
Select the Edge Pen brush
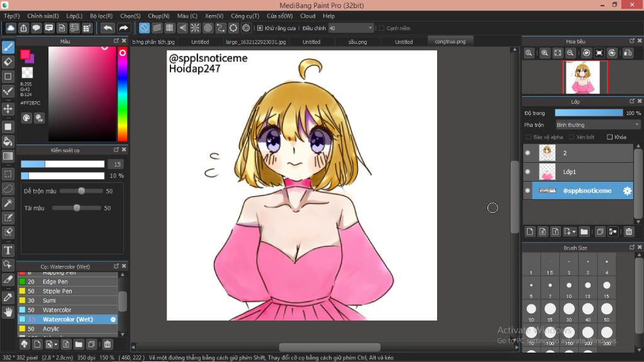point(68,282)
